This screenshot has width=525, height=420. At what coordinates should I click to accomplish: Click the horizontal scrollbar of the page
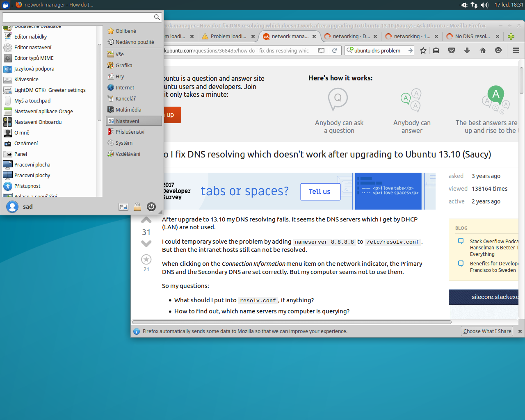(291, 322)
